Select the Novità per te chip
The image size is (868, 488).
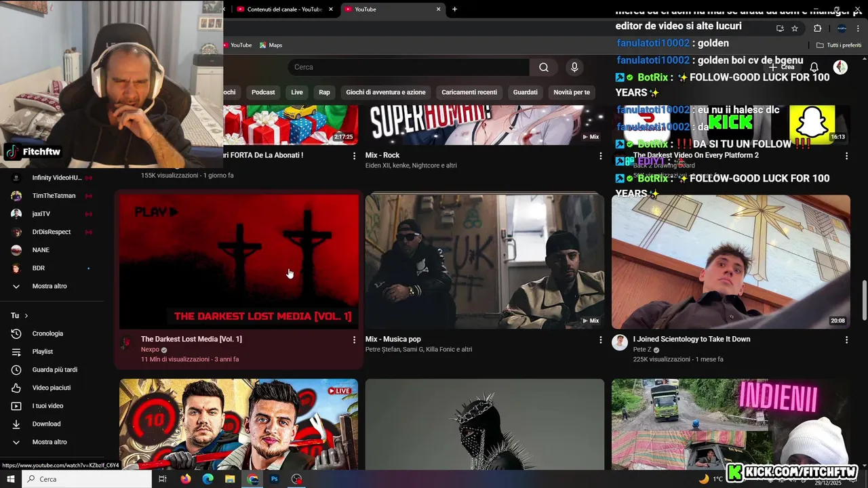(572, 92)
